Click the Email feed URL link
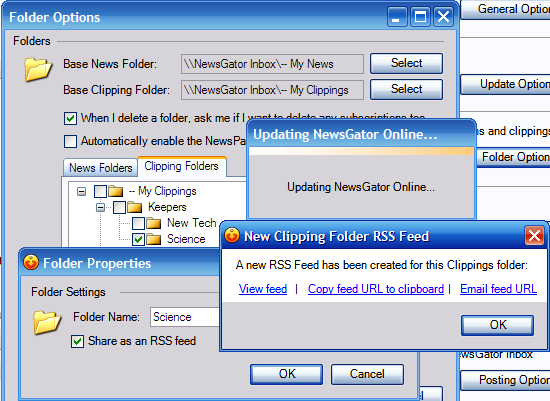Screen dimensions: 550x401 [498, 289]
